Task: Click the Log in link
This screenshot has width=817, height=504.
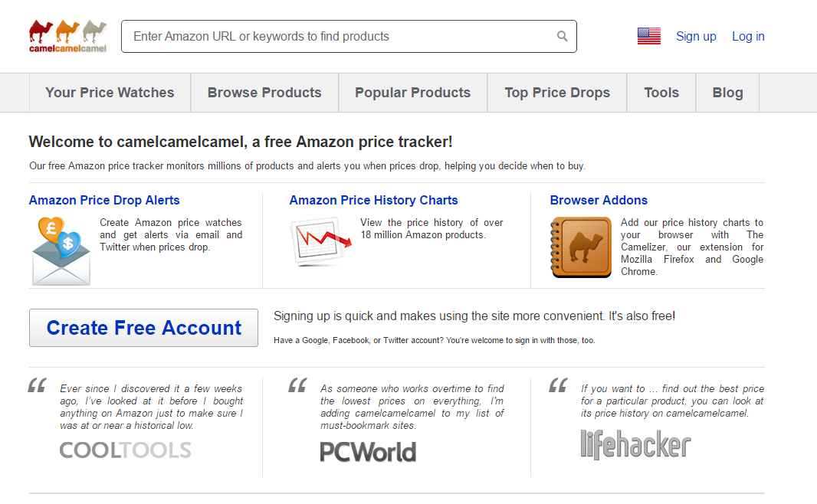Action: tap(748, 36)
